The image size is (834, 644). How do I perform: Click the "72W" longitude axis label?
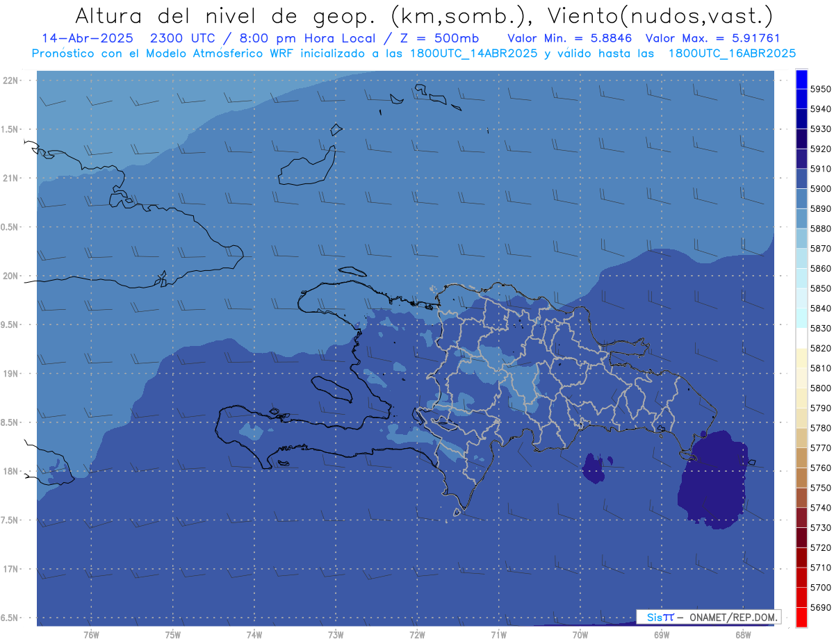coord(417,634)
